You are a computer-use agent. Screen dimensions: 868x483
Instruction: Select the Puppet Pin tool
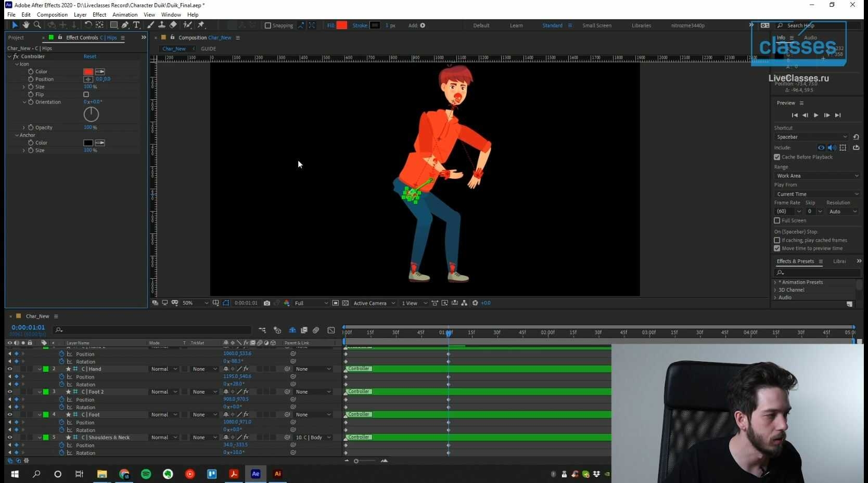pos(201,25)
